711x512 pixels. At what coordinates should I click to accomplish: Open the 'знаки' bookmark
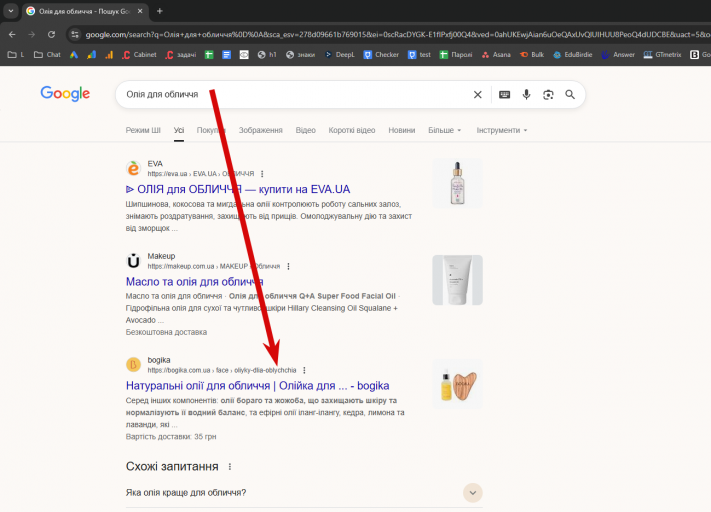(301, 54)
